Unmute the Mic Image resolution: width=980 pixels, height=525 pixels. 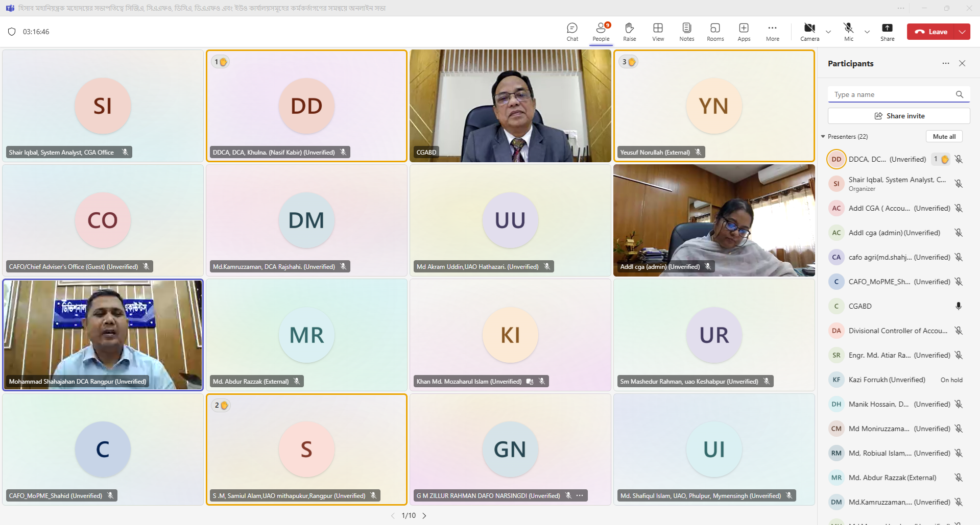[848, 32]
